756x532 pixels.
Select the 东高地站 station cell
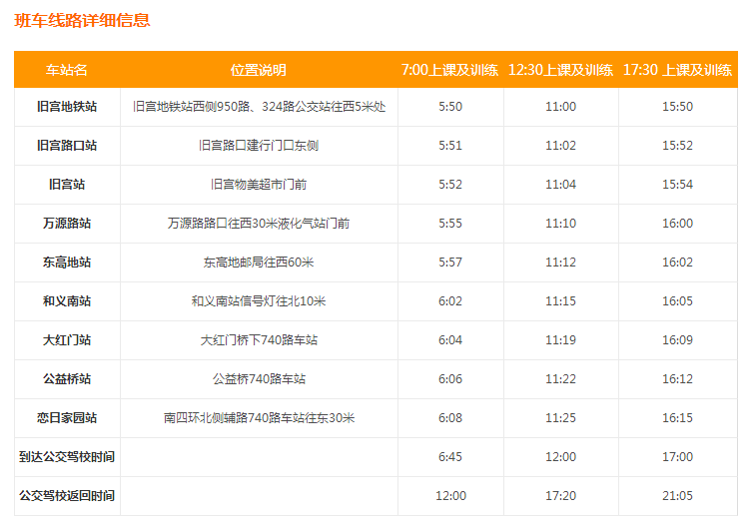coord(67,263)
